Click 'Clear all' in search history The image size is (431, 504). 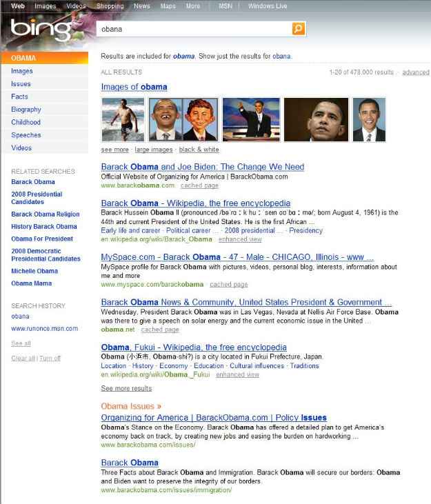click(23, 358)
